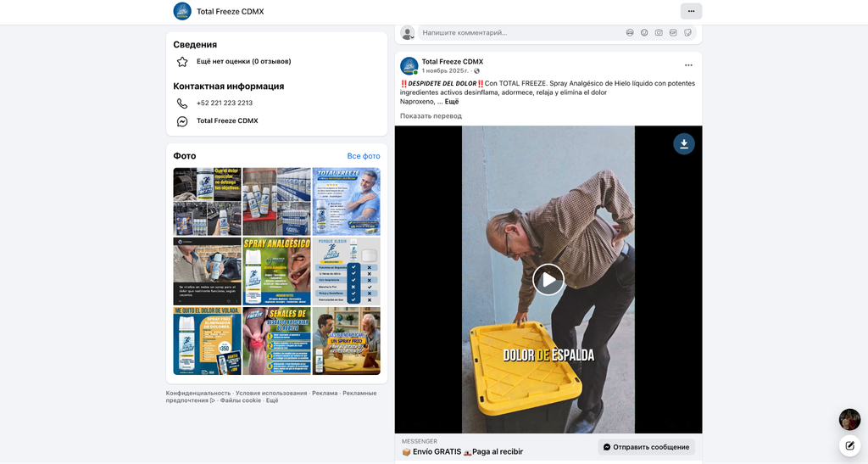868x464 pixels.
Task: Open the Total Freeze CDMX Messenger contact link
Action: point(227,120)
